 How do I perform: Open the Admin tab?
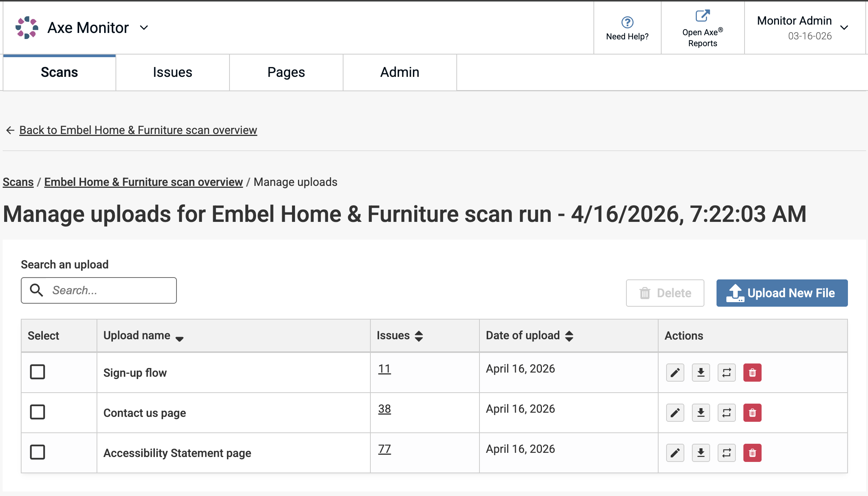point(400,72)
